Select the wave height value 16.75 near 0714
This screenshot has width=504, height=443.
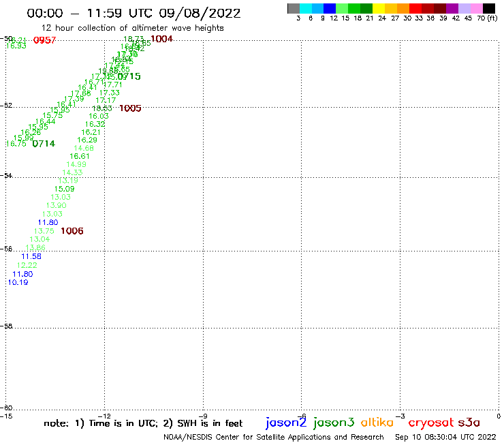16,144
